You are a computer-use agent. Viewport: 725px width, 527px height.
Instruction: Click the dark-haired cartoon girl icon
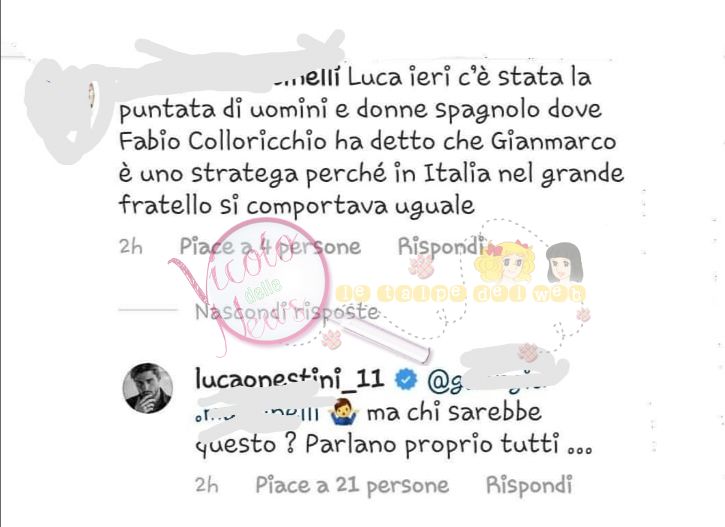tap(564, 262)
